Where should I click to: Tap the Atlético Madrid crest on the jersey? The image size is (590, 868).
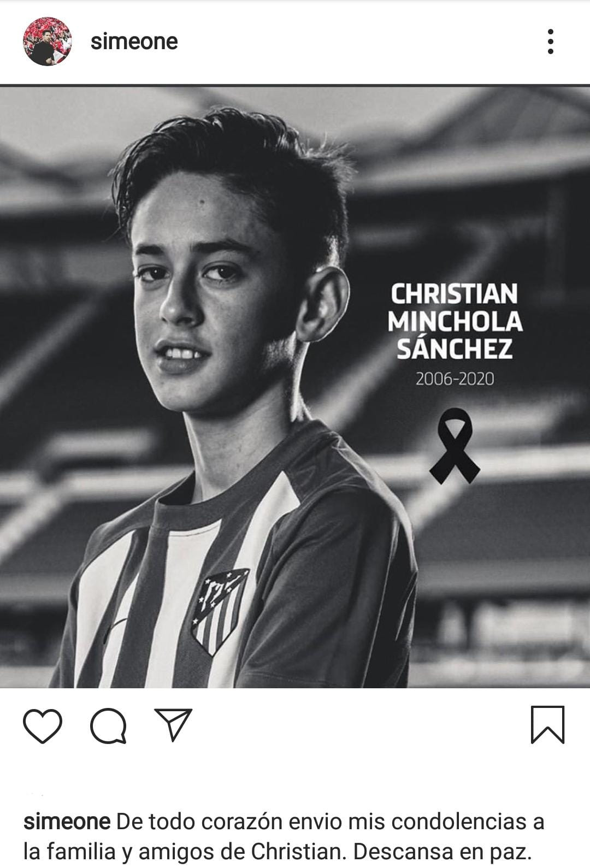coord(219,611)
